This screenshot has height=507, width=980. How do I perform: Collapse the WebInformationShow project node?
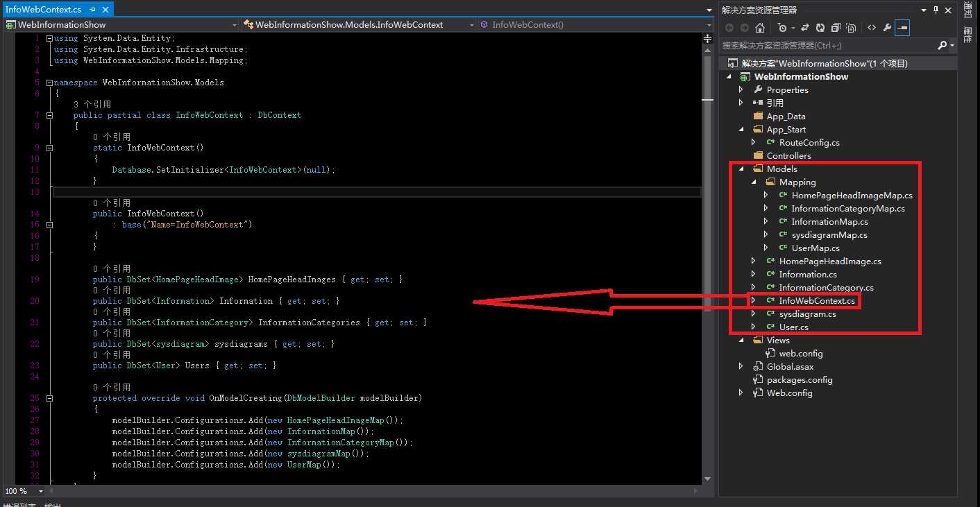click(x=728, y=76)
